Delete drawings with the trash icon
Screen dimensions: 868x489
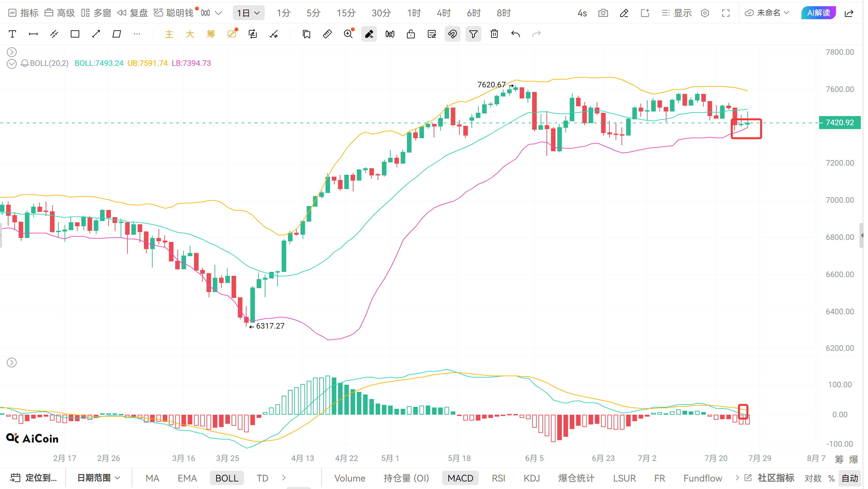pos(494,34)
